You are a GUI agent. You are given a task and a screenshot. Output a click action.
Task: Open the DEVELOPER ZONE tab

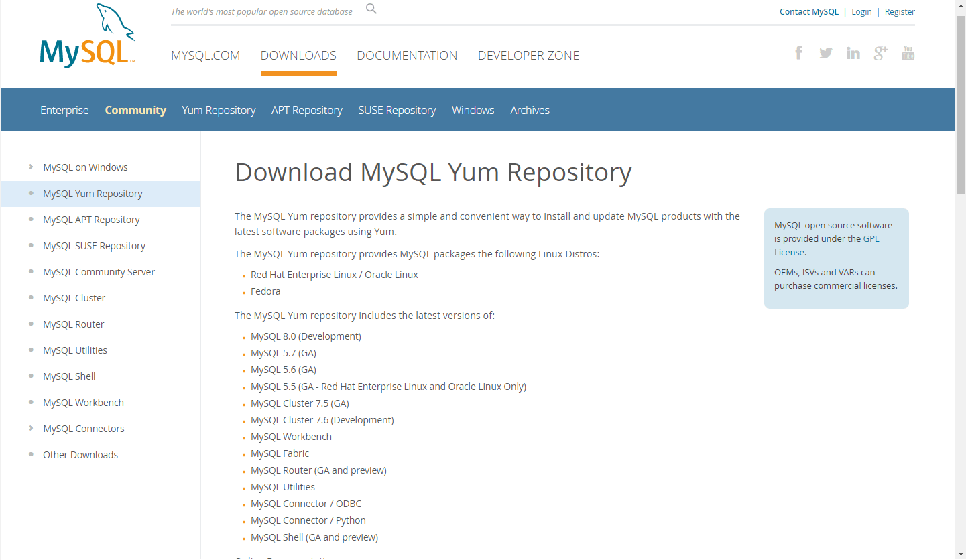tap(529, 56)
